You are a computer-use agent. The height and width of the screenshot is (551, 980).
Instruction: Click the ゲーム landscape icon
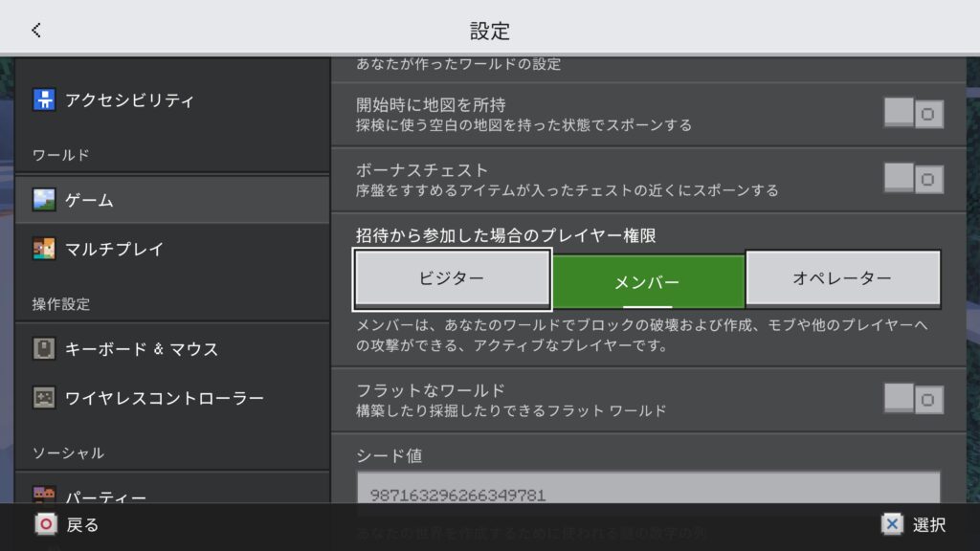click(x=44, y=199)
